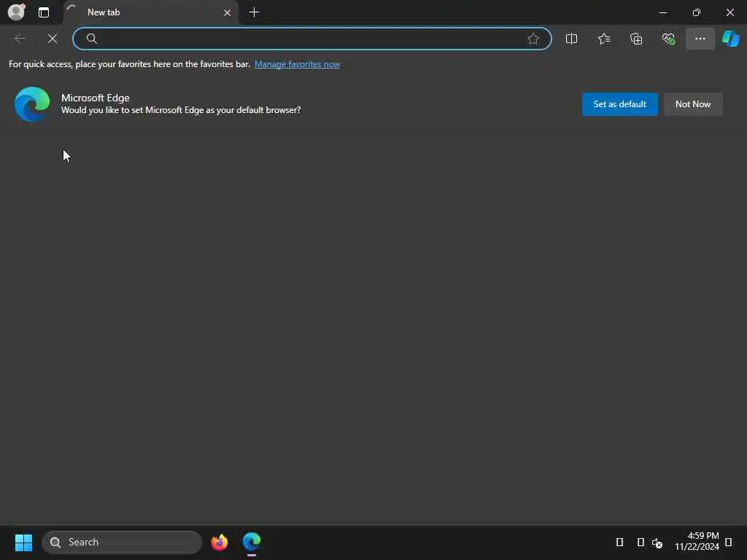Open Browser essentials heart icon
Image resolution: width=747 pixels, height=560 pixels.
click(x=668, y=39)
